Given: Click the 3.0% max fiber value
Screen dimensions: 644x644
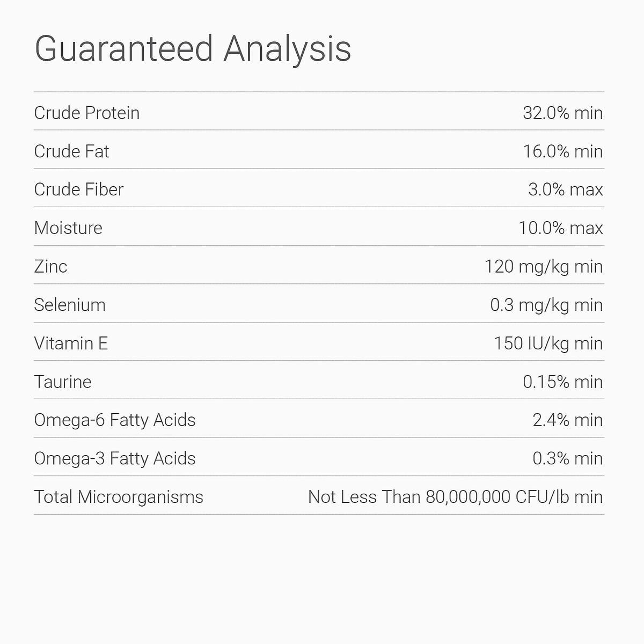Looking at the screenshot, I should coord(565,189).
